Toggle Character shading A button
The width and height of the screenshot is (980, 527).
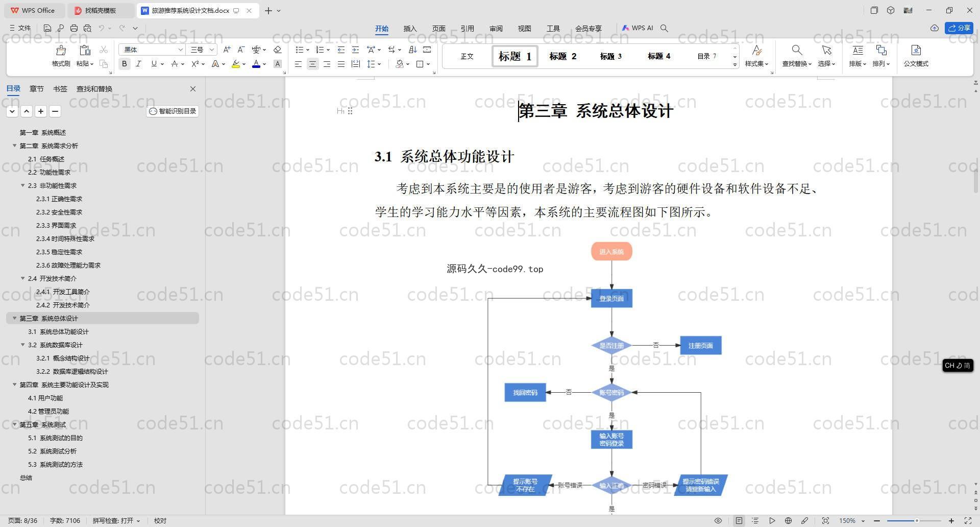coord(278,64)
